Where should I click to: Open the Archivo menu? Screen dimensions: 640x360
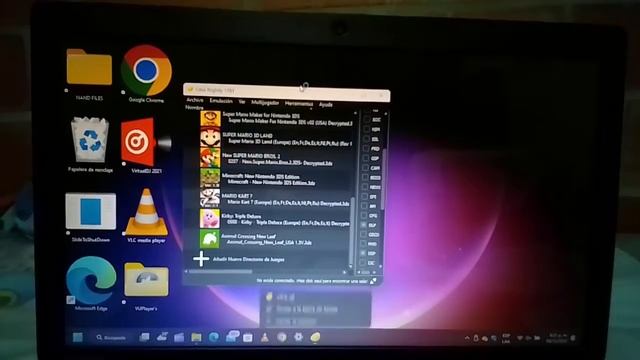point(195,100)
